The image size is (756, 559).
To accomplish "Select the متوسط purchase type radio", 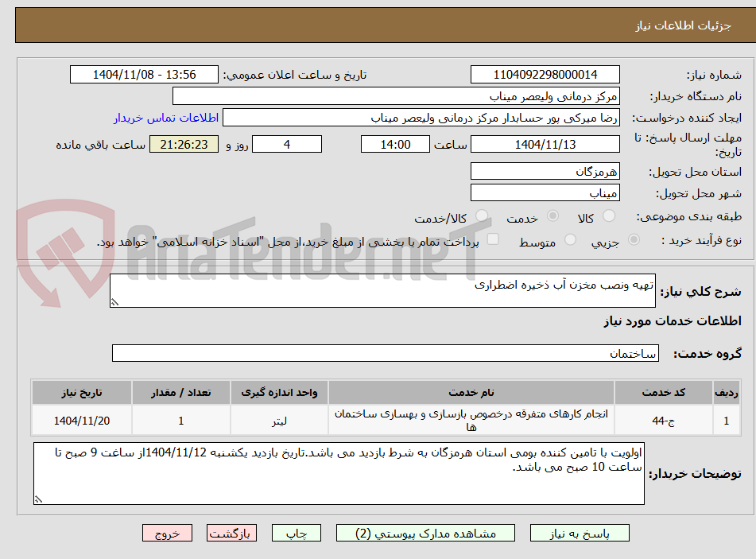I will pos(570,239).
